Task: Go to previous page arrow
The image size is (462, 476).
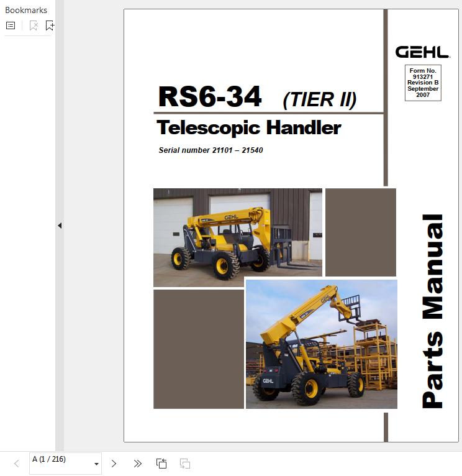Action: click(17, 464)
